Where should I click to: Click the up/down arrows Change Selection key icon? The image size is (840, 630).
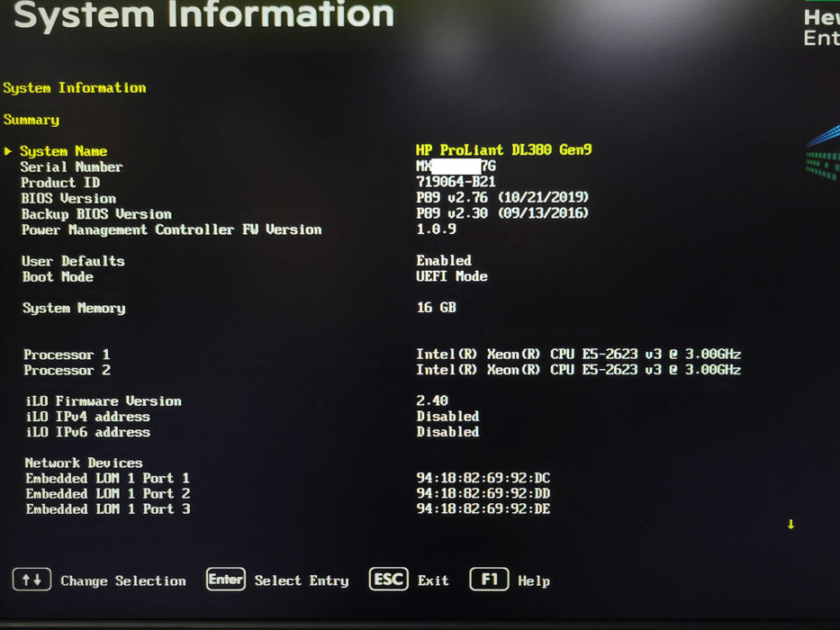(32, 580)
